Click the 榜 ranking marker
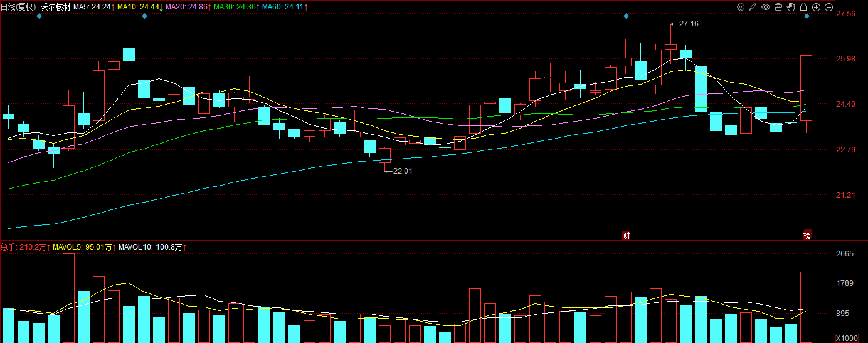This screenshot has width=868, height=343. 807,235
